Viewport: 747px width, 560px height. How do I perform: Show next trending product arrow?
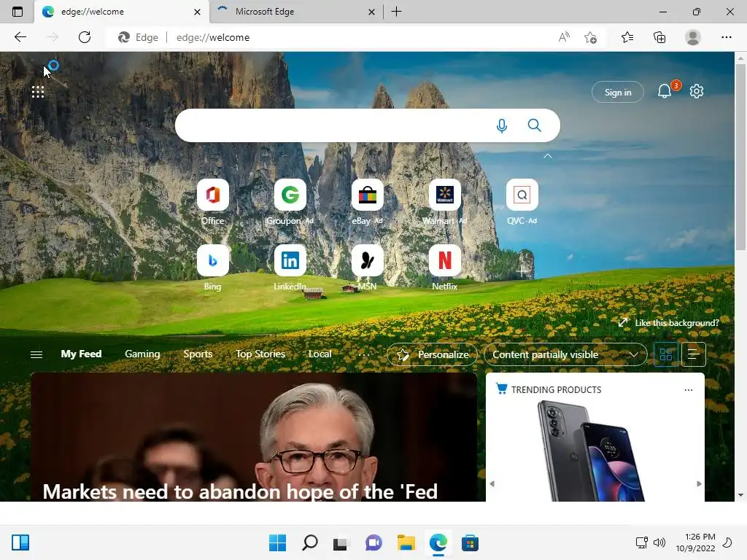(699, 483)
